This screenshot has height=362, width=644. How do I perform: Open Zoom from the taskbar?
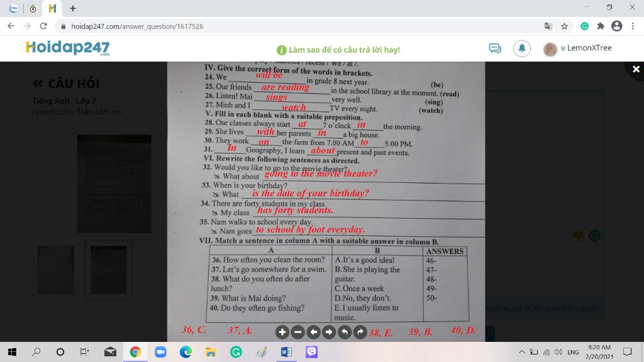pyautogui.click(x=160, y=352)
